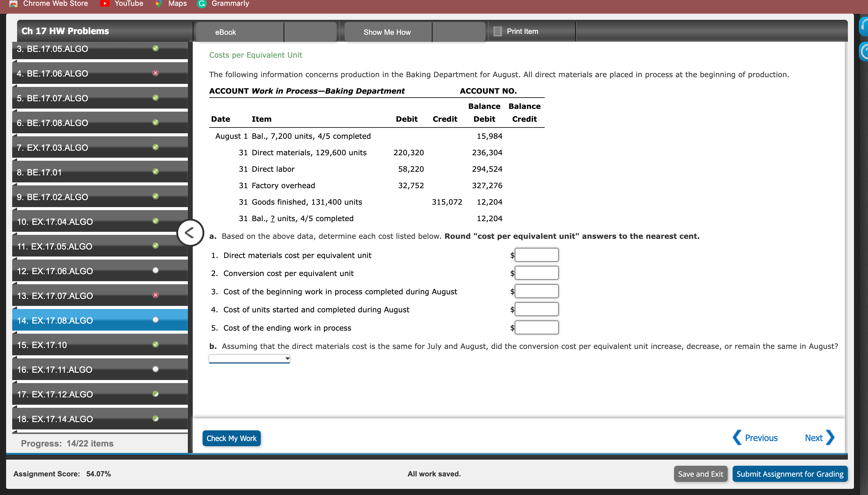Open the eBook tab
The width and height of the screenshot is (868, 495).
225,32
